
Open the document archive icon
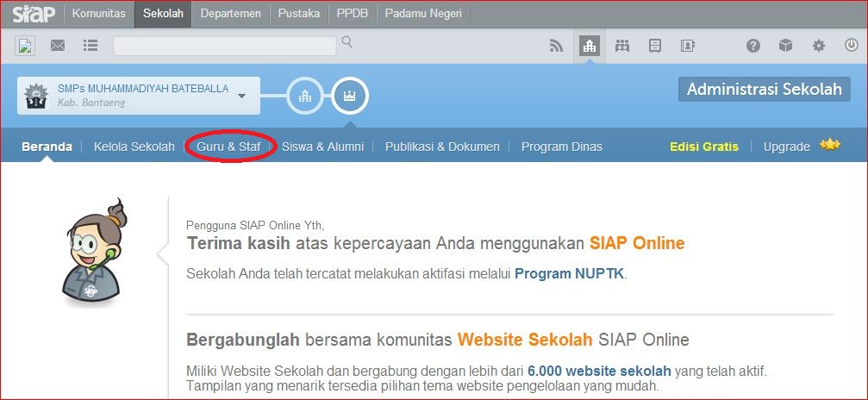(655, 46)
